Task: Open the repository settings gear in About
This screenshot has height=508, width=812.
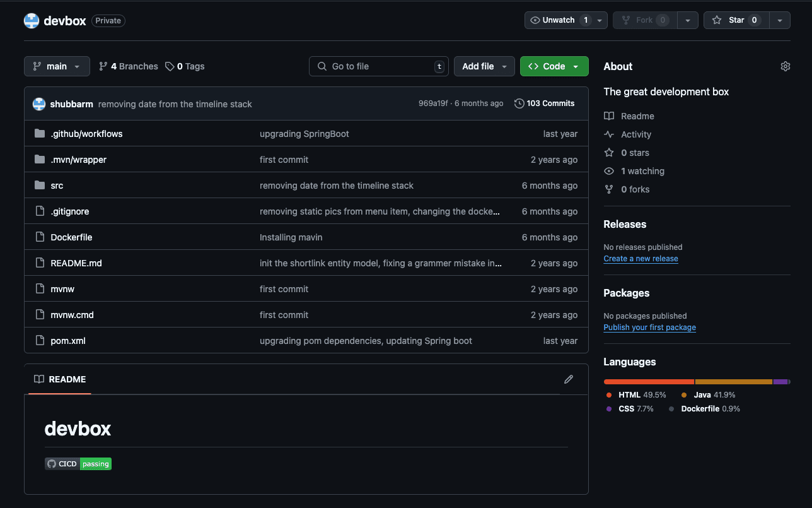Action: click(785, 66)
